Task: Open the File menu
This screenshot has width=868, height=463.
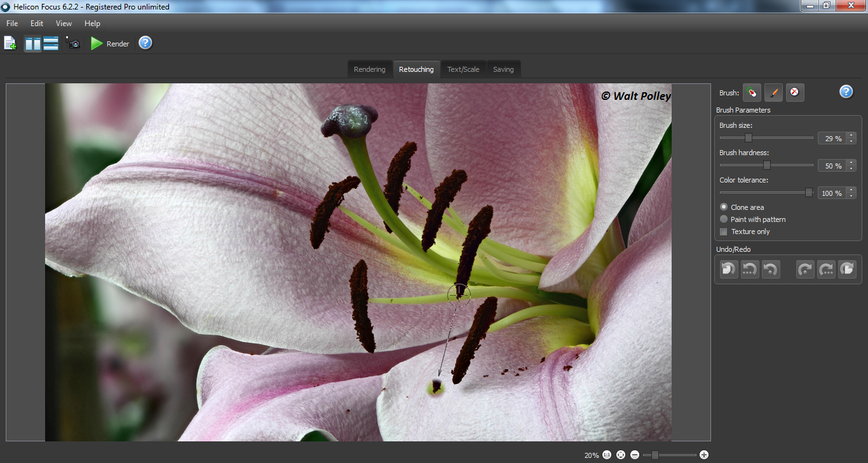Action: point(12,23)
